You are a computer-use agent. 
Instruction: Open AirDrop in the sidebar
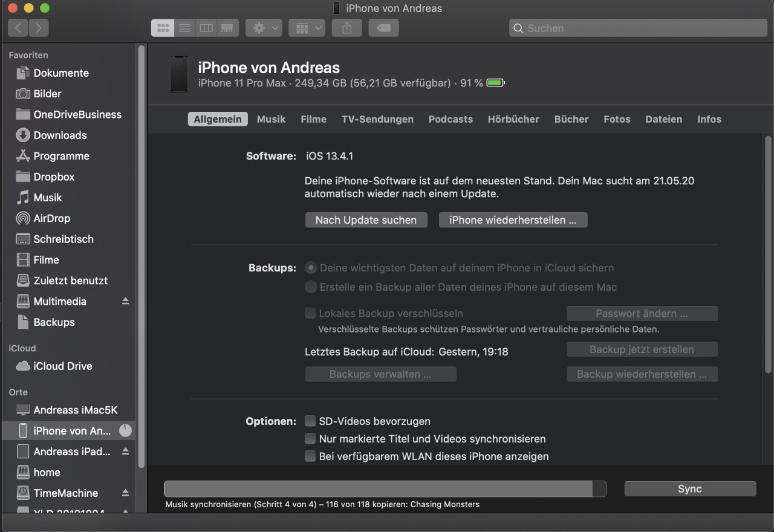click(x=68, y=218)
